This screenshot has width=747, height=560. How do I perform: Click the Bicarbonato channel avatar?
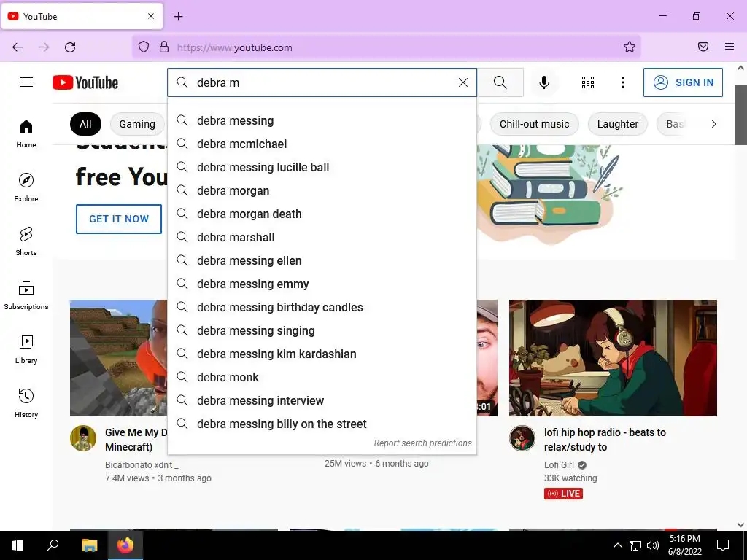point(83,438)
